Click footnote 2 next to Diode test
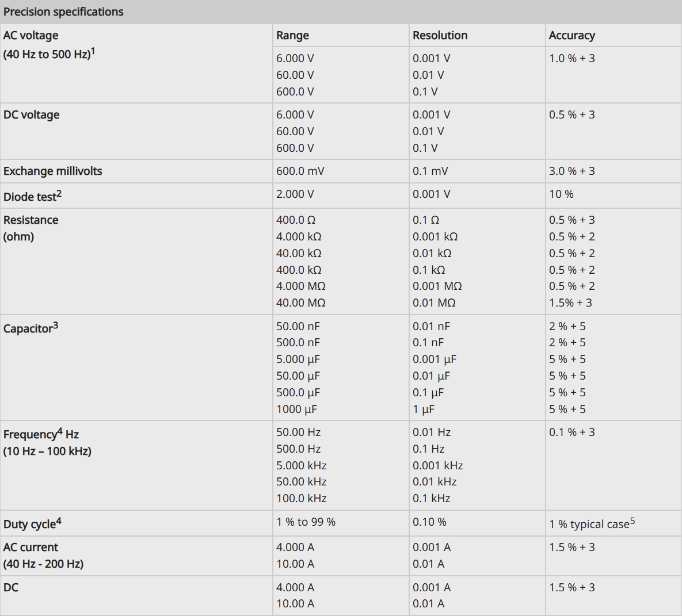Image resolution: width=682 pixels, height=616 pixels. (59, 193)
